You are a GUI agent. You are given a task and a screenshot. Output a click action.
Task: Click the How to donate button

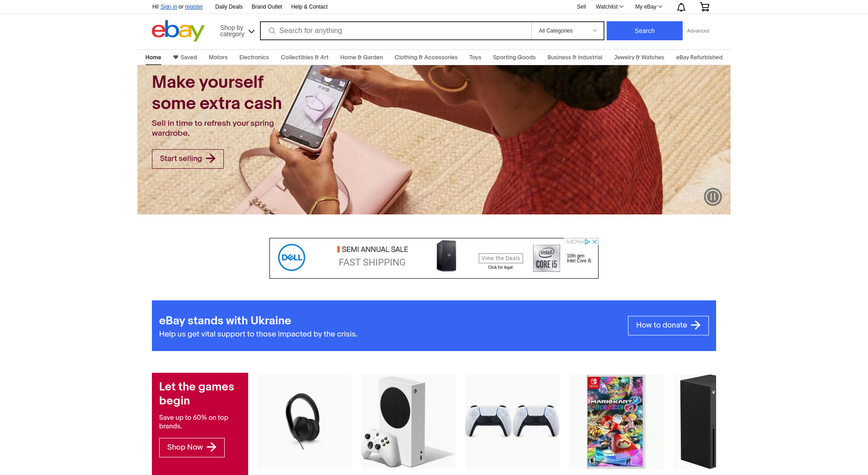(x=668, y=325)
